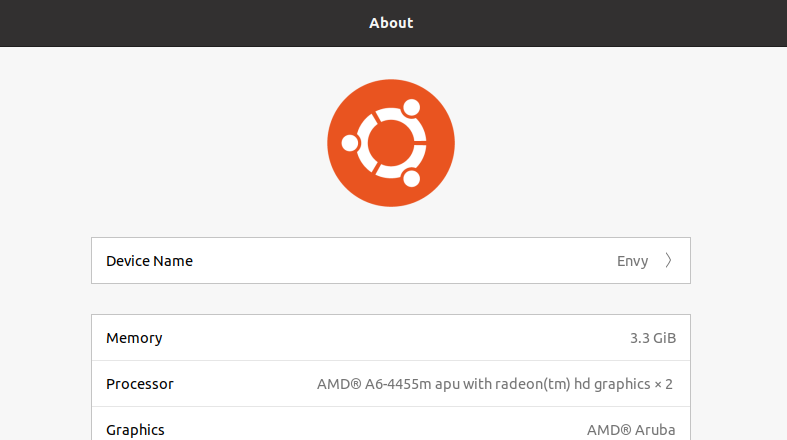
Task: Click the top dot of the Ubuntu logo
Action: [x=410, y=109]
